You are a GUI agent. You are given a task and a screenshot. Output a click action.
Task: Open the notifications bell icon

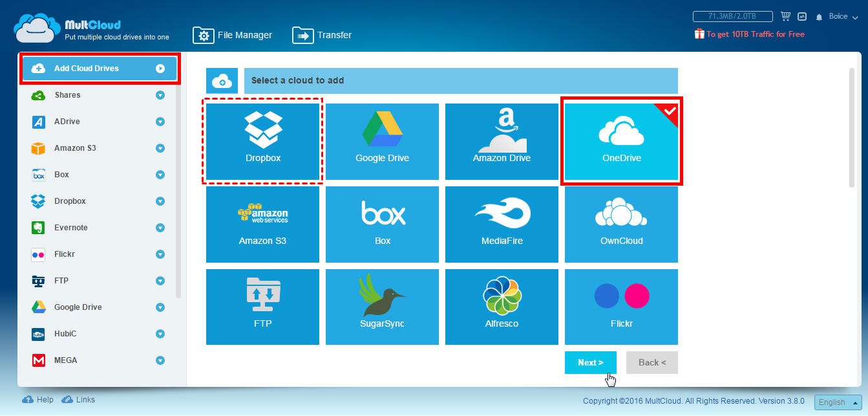click(x=820, y=17)
